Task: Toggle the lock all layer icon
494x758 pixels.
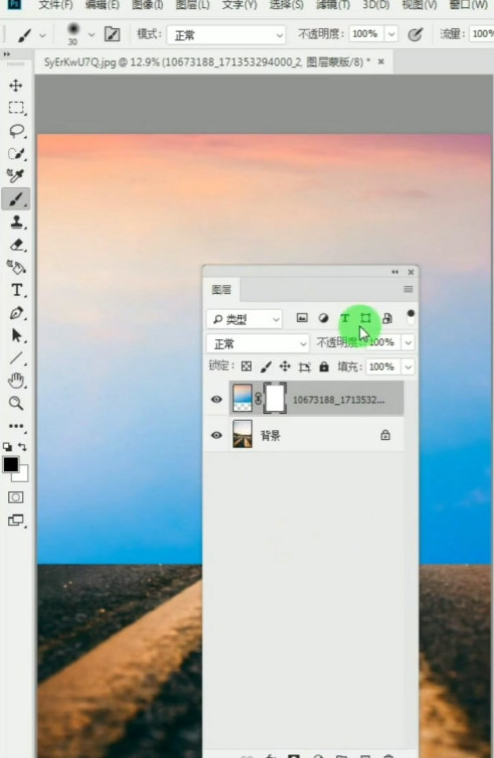Action: (324, 367)
